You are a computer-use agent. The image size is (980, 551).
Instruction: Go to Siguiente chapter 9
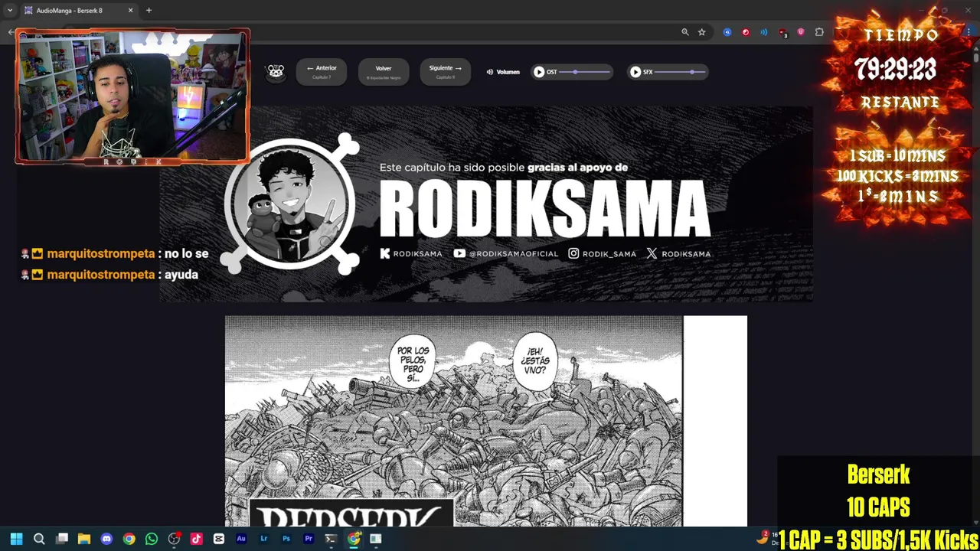446,71
